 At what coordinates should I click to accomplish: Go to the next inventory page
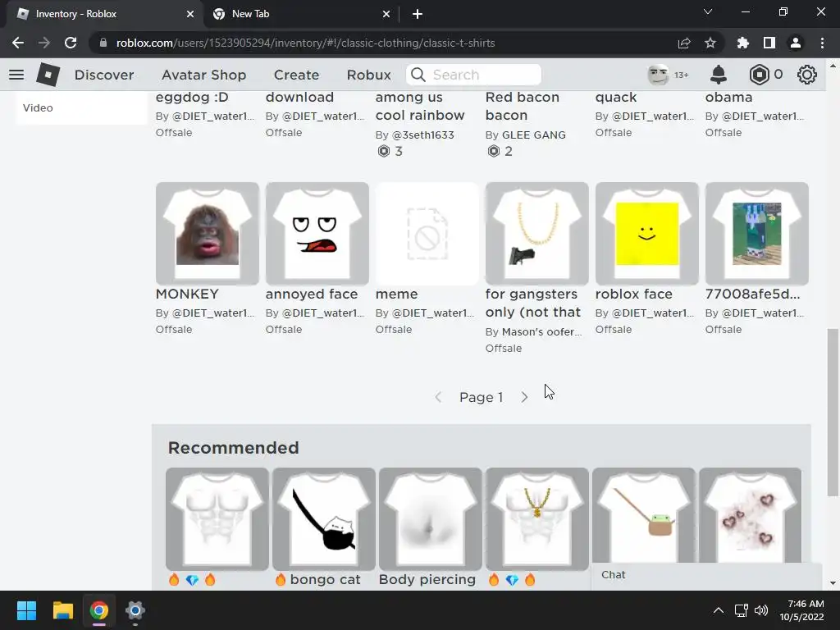pos(524,397)
